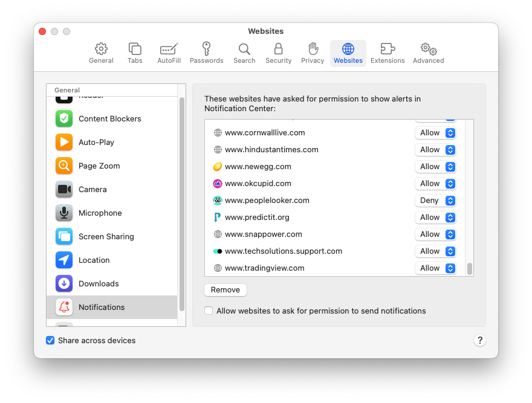Viewport: 532px width, 403px height.
Task: Change permission for www.hindustantimes.com
Action: [x=436, y=150]
